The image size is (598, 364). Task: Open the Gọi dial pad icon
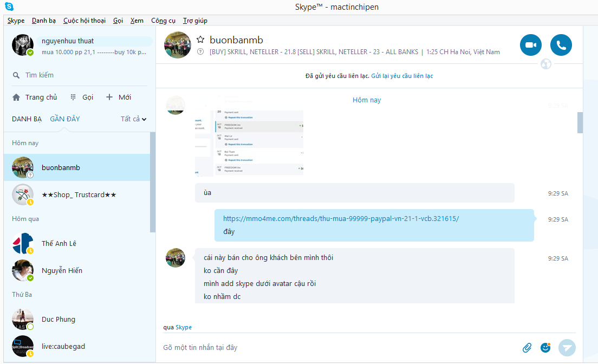[x=73, y=97]
